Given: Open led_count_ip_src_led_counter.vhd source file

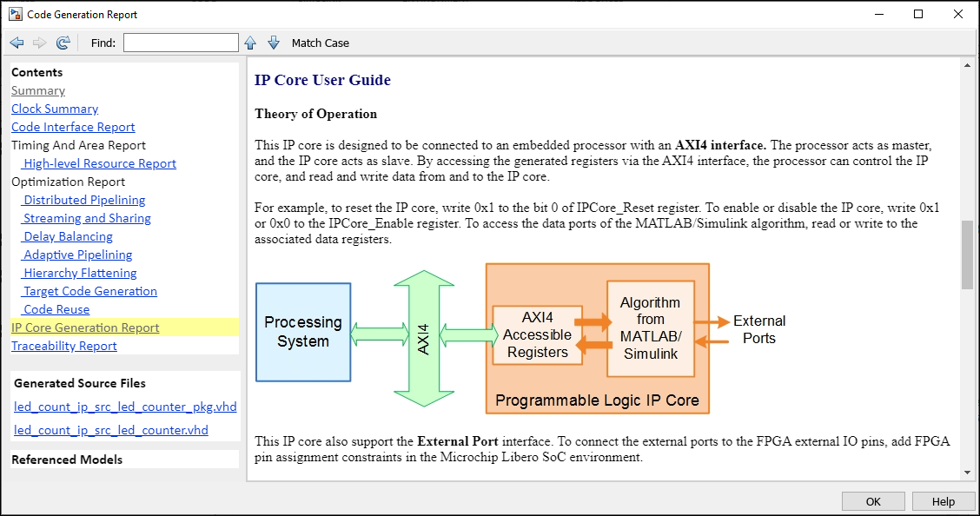Looking at the screenshot, I should (x=110, y=429).
